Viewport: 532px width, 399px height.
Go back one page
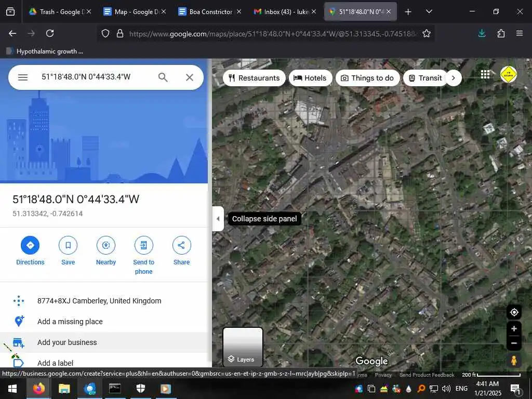12,33
